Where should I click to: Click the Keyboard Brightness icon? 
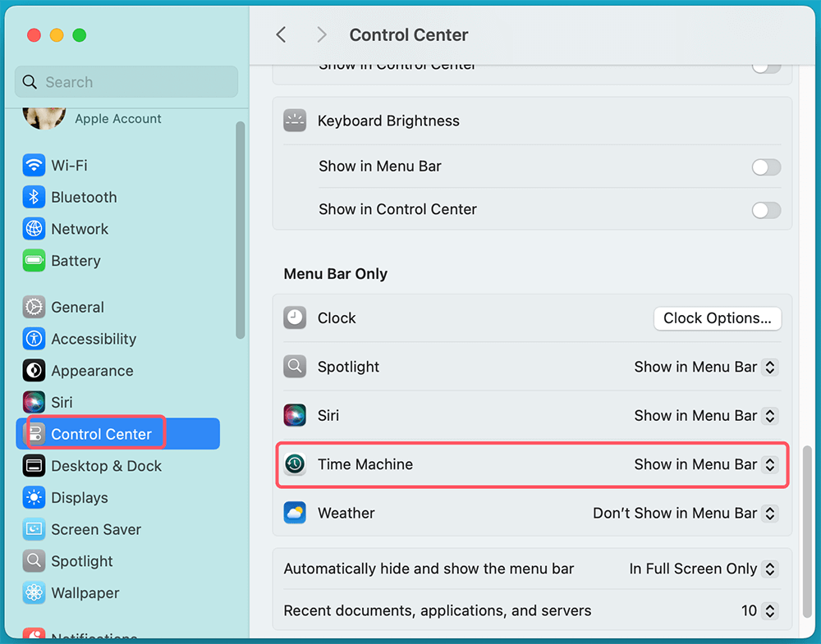point(295,120)
